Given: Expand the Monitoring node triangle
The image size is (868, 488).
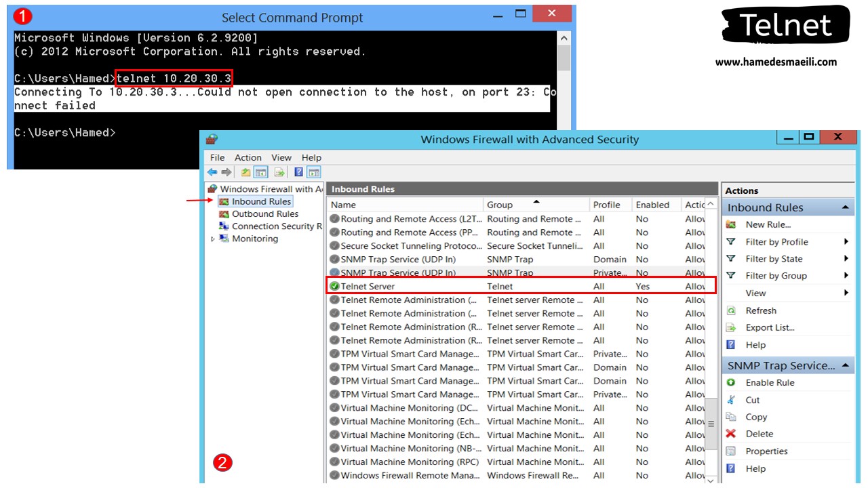Looking at the screenshot, I should tap(212, 239).
